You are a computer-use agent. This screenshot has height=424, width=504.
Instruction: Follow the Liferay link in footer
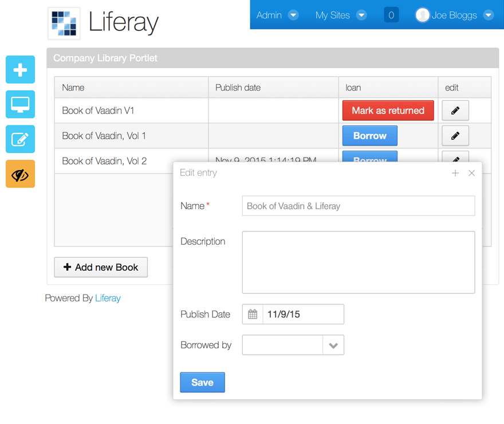(x=108, y=298)
